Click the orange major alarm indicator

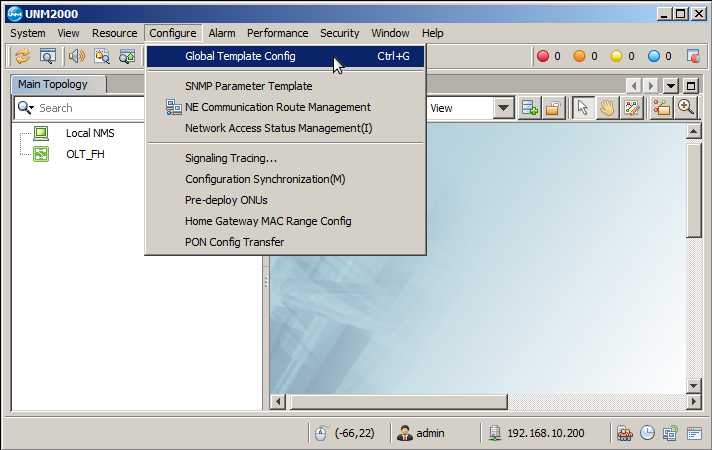(579, 56)
